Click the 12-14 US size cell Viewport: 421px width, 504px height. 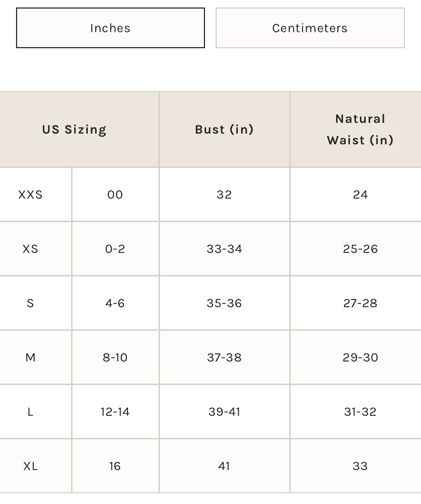[115, 412]
